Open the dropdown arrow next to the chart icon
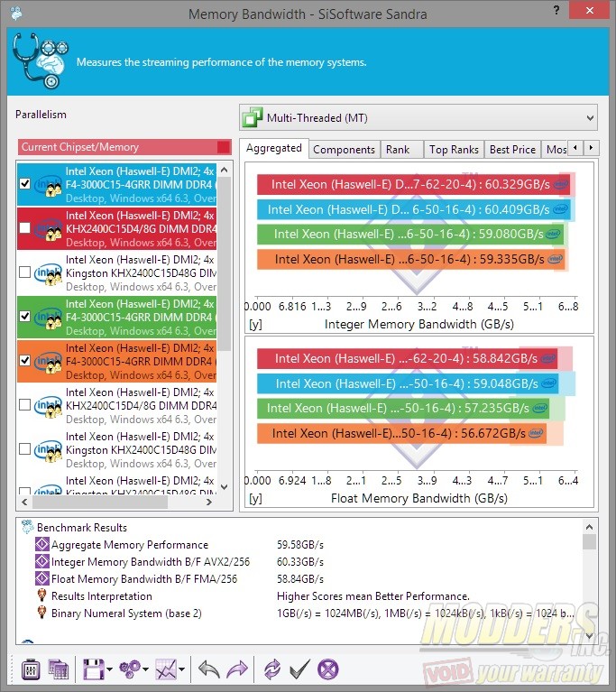Screen dimensions: 616x692 point(182,669)
